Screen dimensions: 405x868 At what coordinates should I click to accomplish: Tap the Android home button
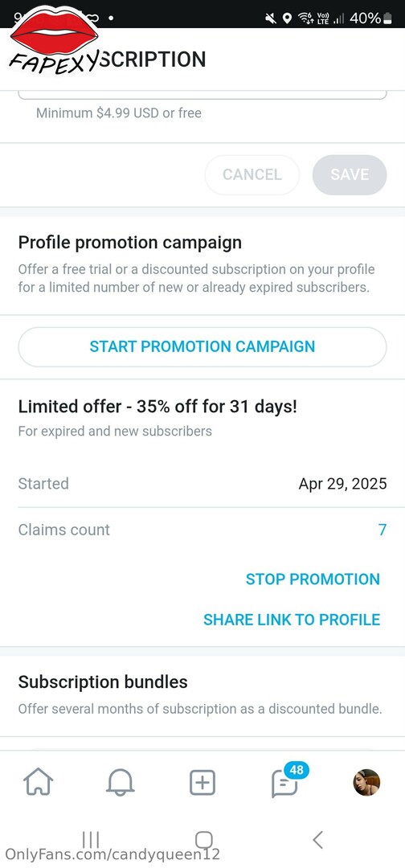pyautogui.click(x=203, y=839)
